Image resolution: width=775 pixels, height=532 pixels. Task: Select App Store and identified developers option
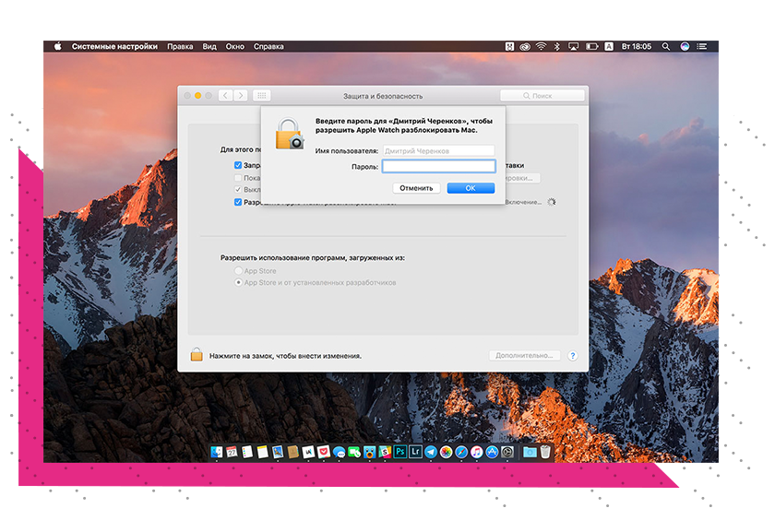(238, 283)
